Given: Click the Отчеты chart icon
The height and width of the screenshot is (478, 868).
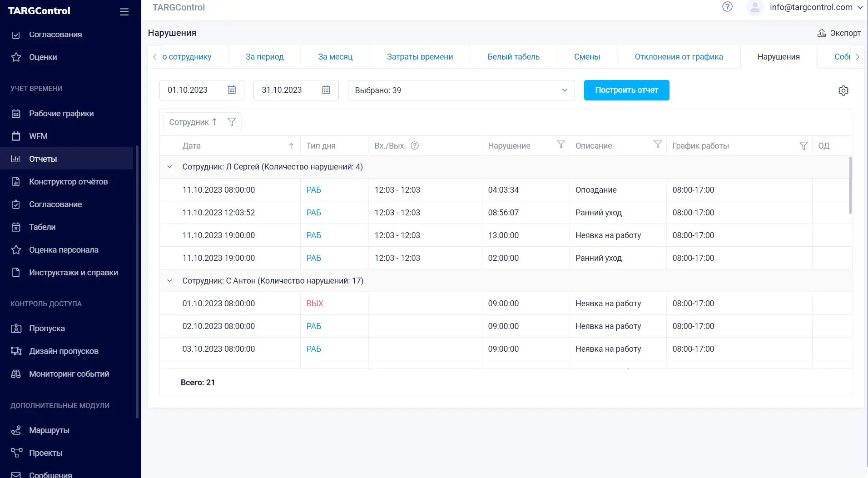Looking at the screenshot, I should click(x=16, y=159).
